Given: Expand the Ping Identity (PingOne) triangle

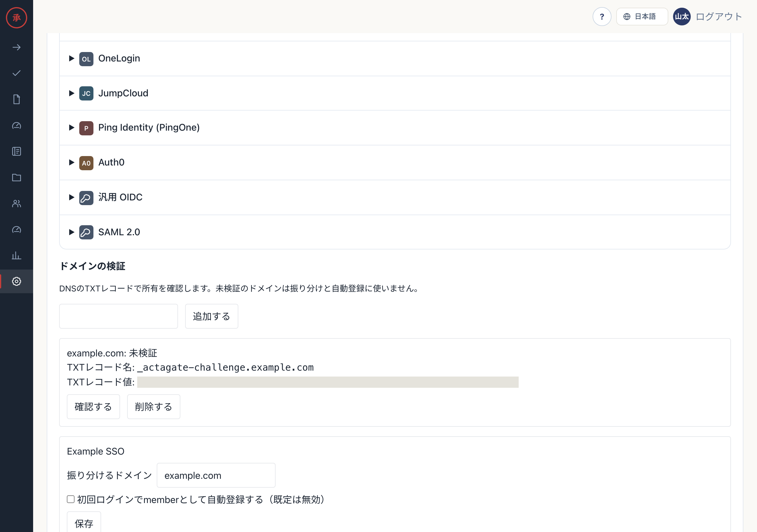Looking at the screenshot, I should pyautogui.click(x=72, y=128).
